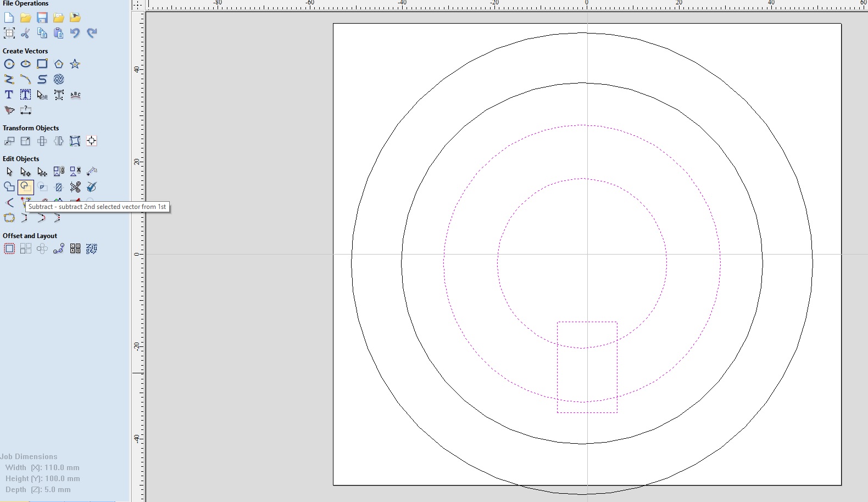Save the current file
Screen dimensions: 868x502
coord(42,18)
